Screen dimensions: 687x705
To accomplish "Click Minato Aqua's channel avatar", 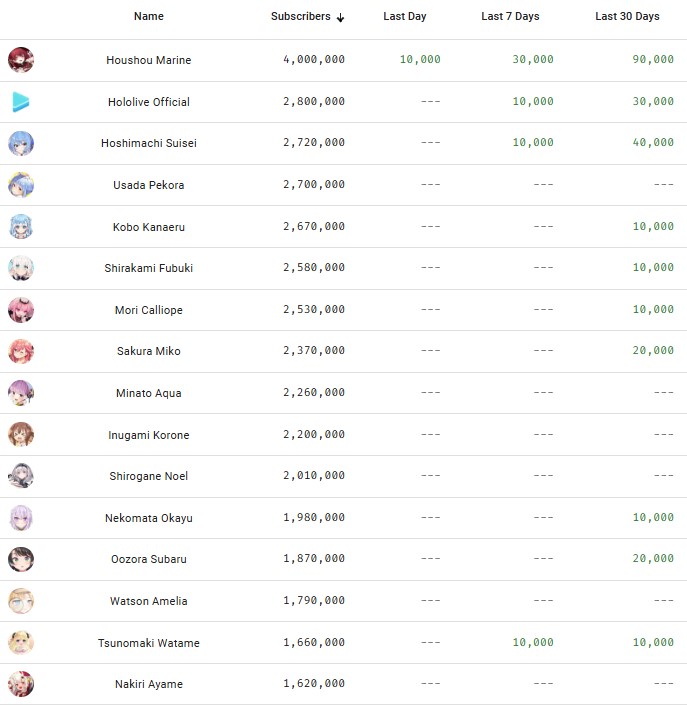I will click(21, 393).
